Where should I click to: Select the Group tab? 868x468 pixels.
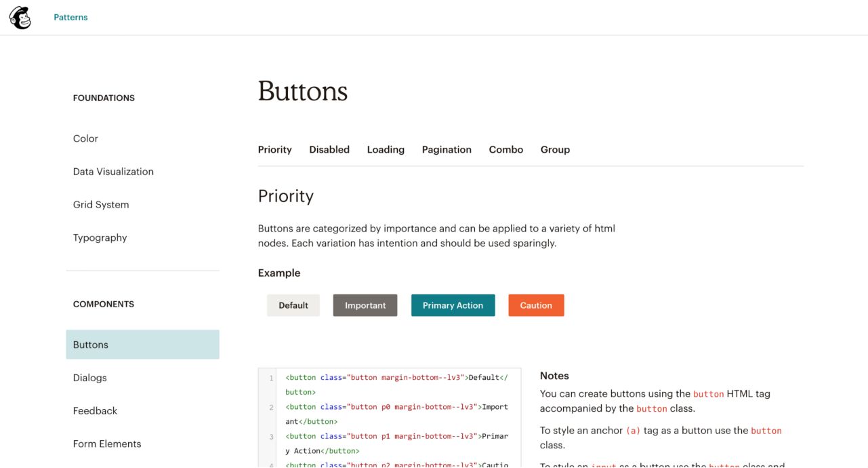pos(555,149)
